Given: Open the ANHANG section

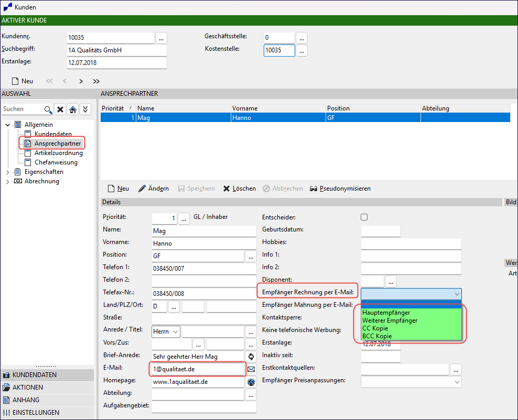Looking at the screenshot, I should [x=47, y=400].
